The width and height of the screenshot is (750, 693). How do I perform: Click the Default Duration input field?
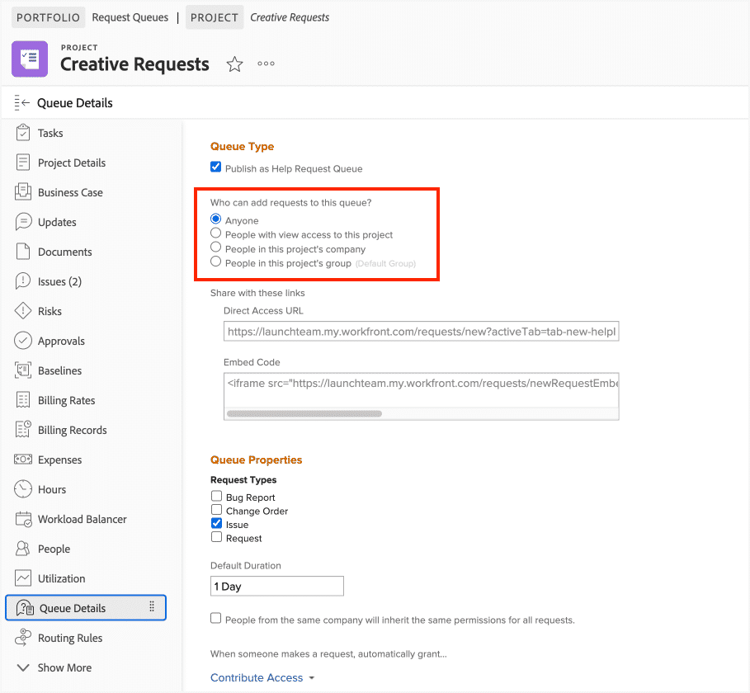pos(276,586)
